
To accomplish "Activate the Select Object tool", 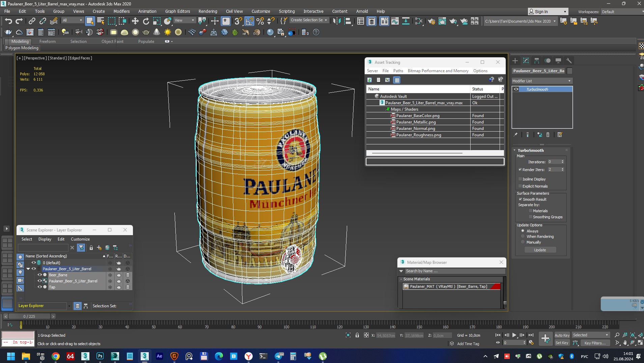I will (90, 21).
